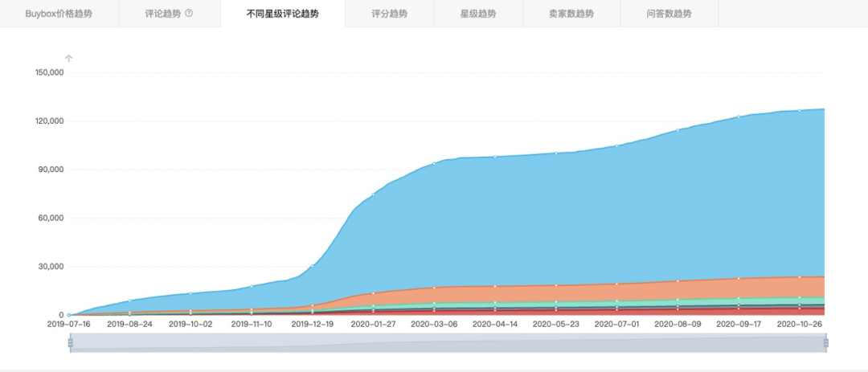Click the blue line point at 2020-07-01
Screen dimensions: 868x372
point(616,146)
